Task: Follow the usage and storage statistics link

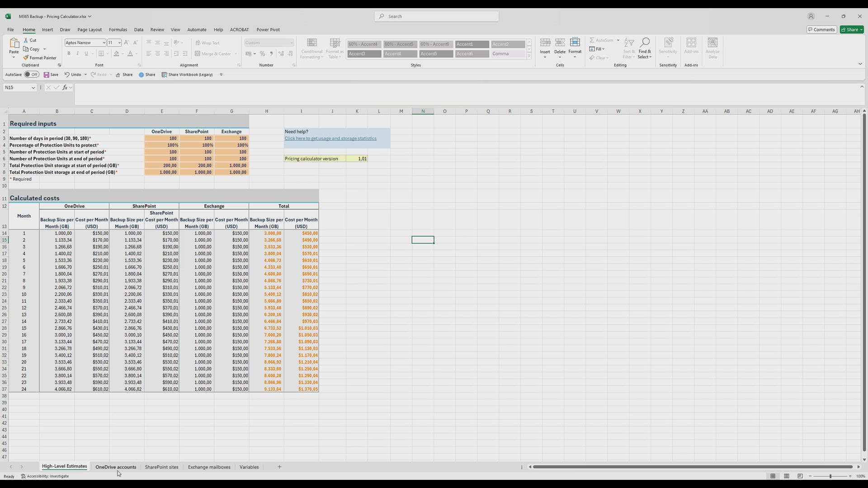Action: [330, 138]
